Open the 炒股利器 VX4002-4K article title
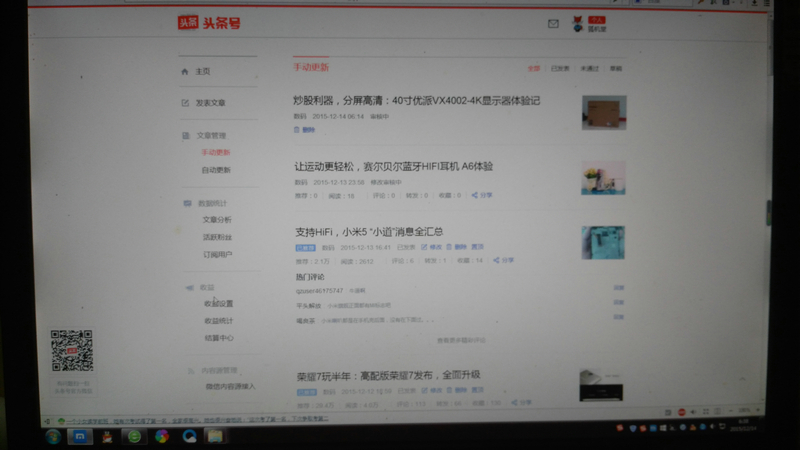Viewport: 800px width, 450px height. tap(416, 101)
